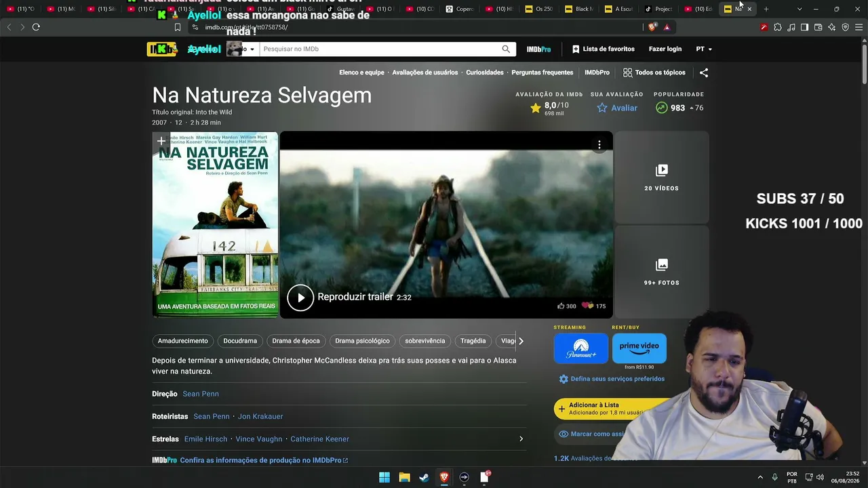Open Avaliações de usuários section
This screenshot has width=868, height=488.
click(425, 73)
